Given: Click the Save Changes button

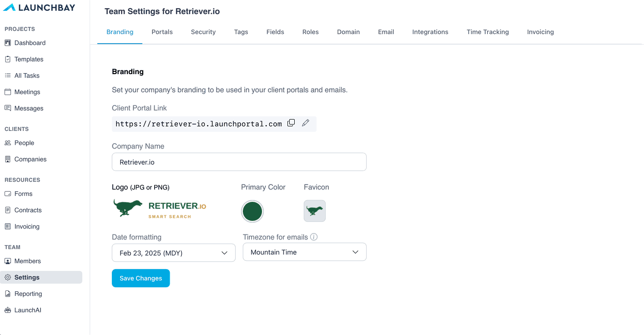Looking at the screenshot, I should pyautogui.click(x=141, y=278).
